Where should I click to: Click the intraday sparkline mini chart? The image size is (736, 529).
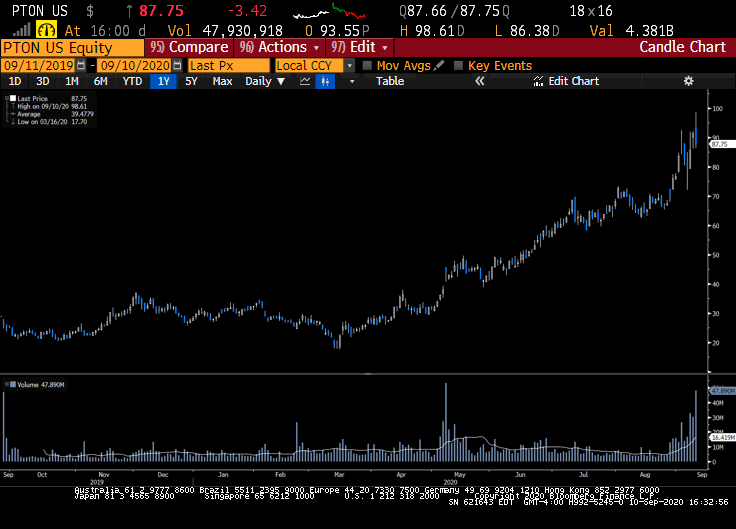330,11
